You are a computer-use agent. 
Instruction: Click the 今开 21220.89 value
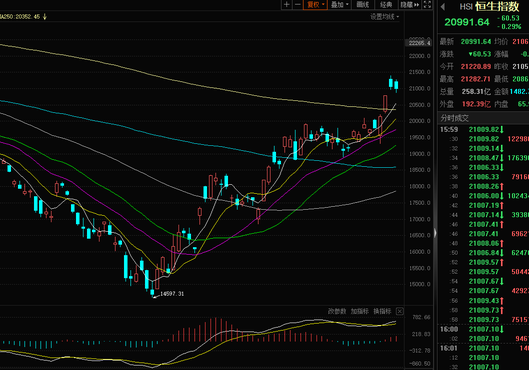pos(475,66)
